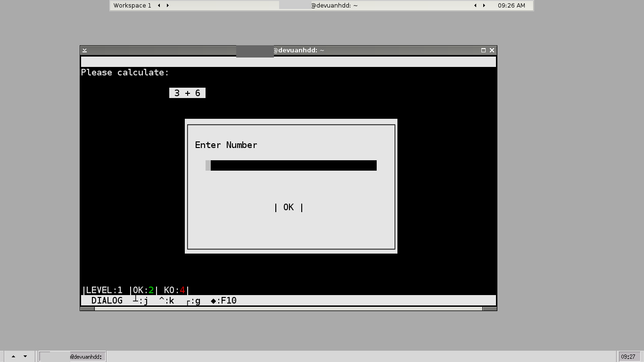Click the "Please calculate:" text

[x=125, y=73]
